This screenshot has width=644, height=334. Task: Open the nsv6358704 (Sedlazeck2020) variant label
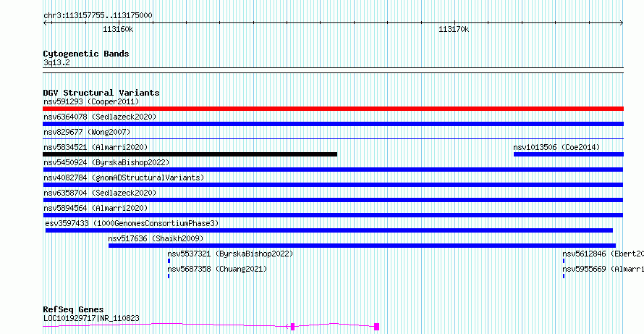(x=100, y=193)
